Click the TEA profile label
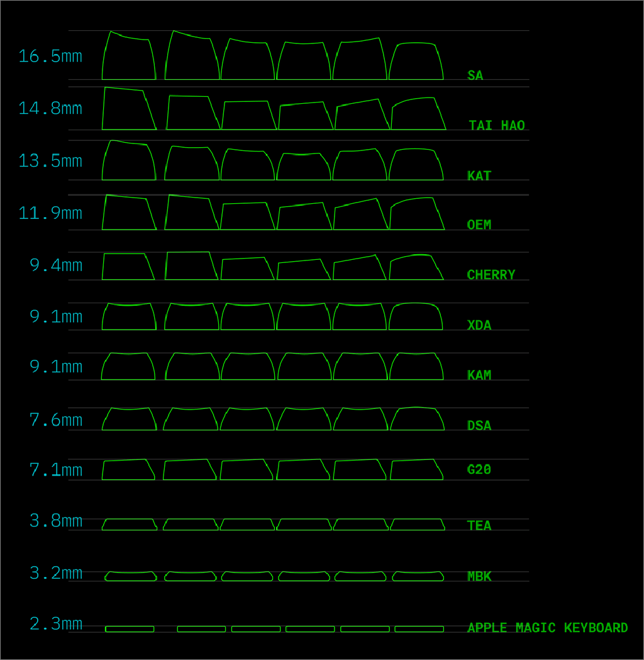Viewport: 644px width, 660px height. pyautogui.click(x=479, y=525)
